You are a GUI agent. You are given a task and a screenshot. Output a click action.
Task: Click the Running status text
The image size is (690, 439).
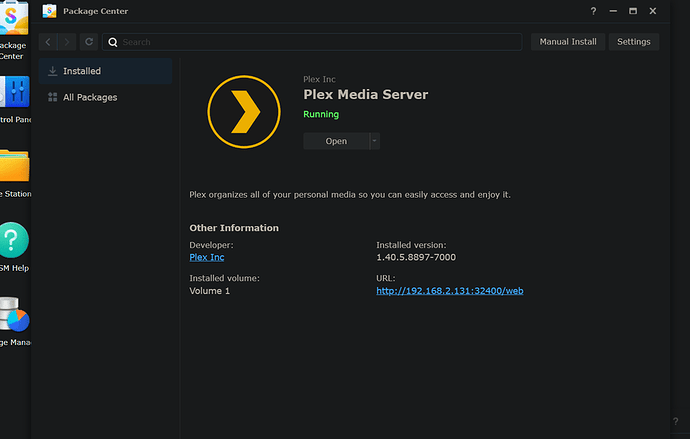click(x=321, y=114)
